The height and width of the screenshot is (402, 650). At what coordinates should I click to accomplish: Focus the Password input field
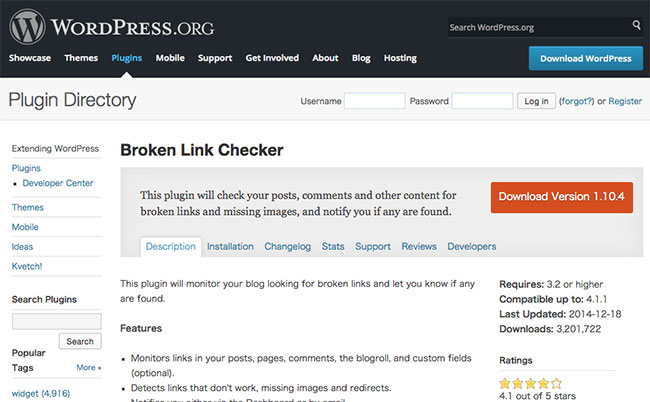pos(482,101)
